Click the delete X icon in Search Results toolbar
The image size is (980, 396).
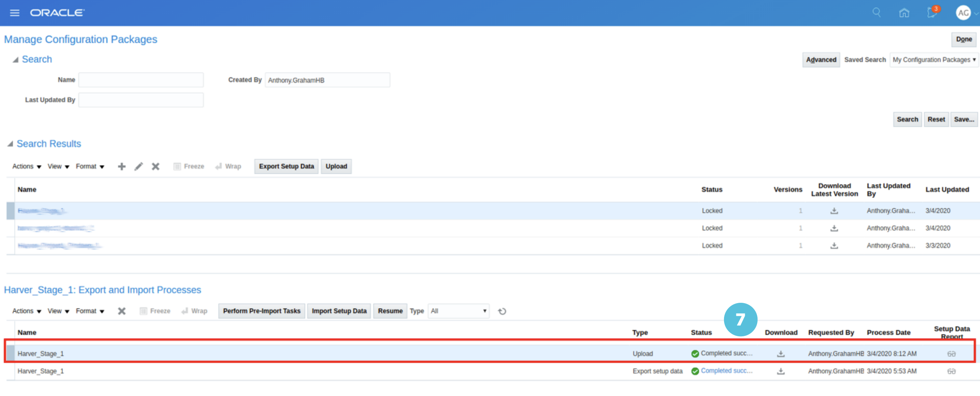click(155, 166)
